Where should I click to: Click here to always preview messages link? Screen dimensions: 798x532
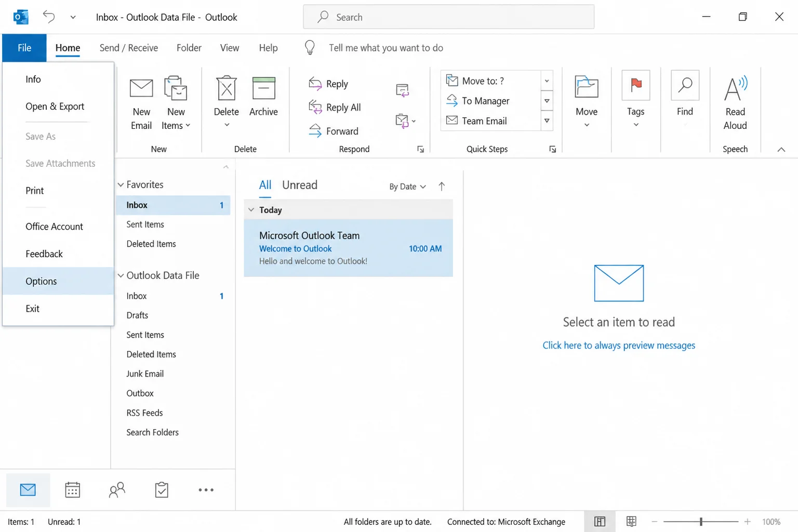click(619, 345)
